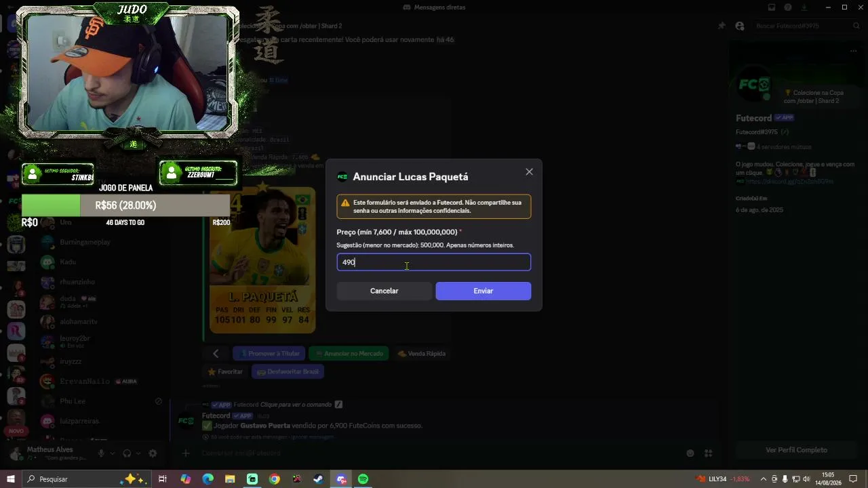
Task: Open the Discord help icon
Action: [x=788, y=7]
